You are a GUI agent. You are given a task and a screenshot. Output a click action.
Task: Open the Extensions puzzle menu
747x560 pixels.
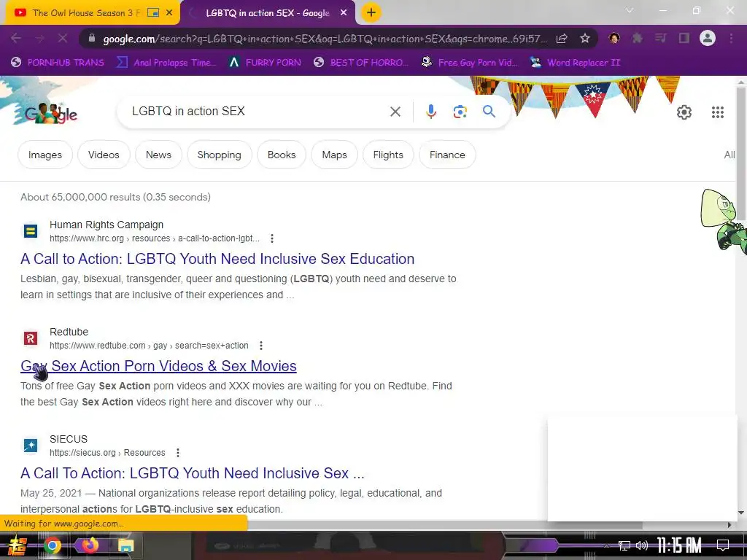coord(637,38)
